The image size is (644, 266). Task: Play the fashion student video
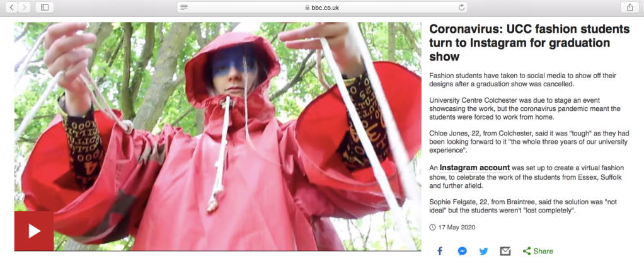(x=34, y=231)
